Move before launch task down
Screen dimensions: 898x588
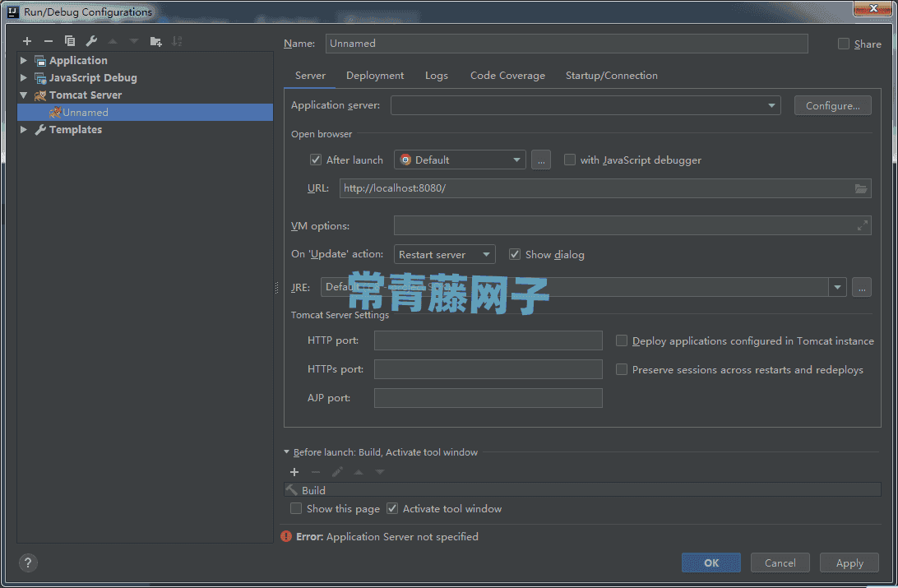pyautogui.click(x=380, y=472)
